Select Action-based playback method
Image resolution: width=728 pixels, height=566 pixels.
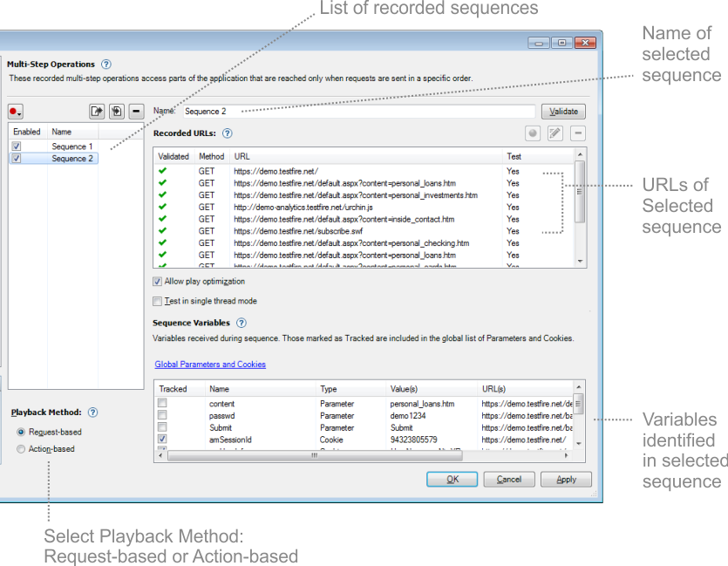(x=22, y=449)
